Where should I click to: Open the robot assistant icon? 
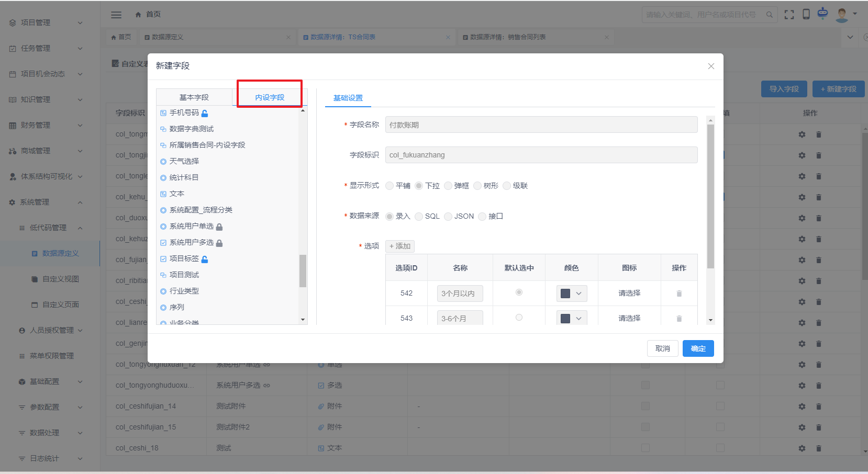[x=822, y=13]
